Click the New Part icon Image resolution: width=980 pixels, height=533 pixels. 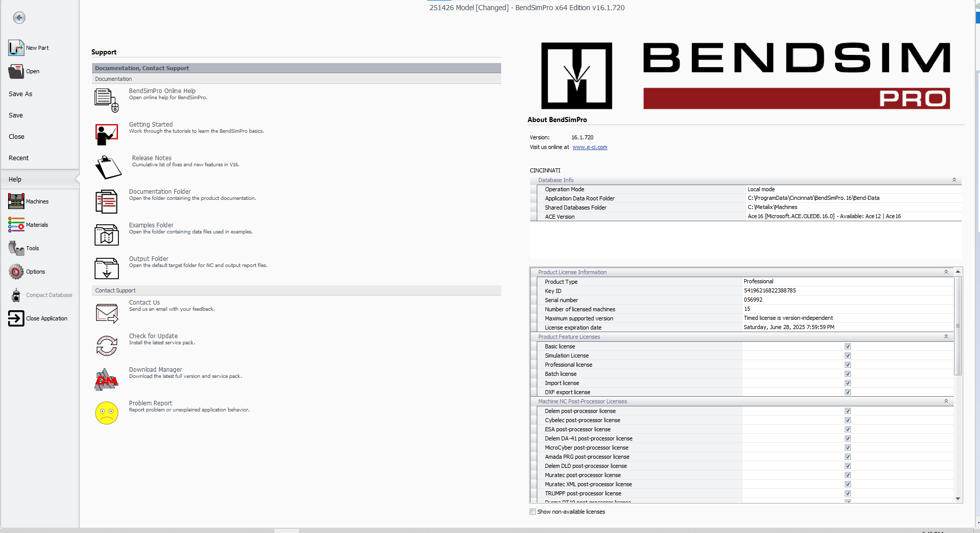[x=16, y=48]
